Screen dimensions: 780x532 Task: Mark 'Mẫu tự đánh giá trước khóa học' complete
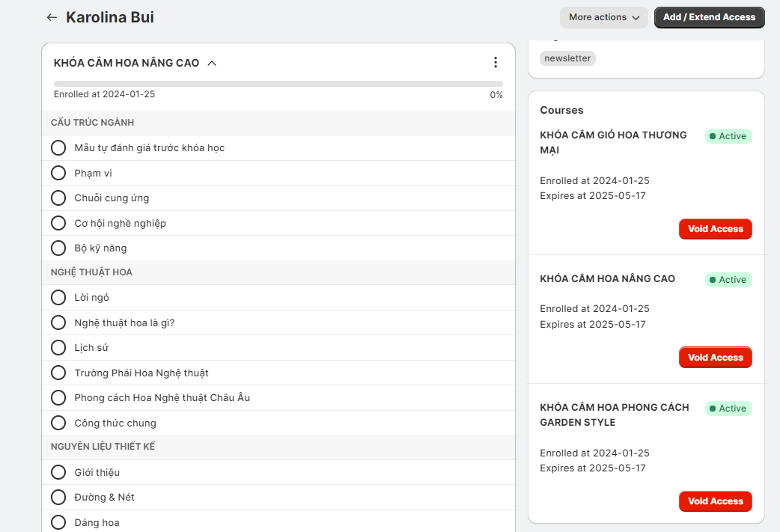tap(58, 148)
